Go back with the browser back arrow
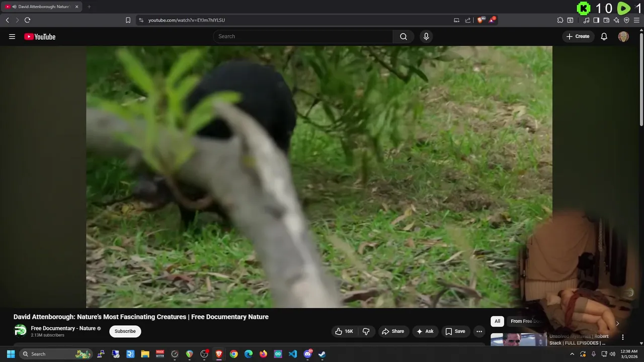The image size is (644, 362). coord(8,20)
